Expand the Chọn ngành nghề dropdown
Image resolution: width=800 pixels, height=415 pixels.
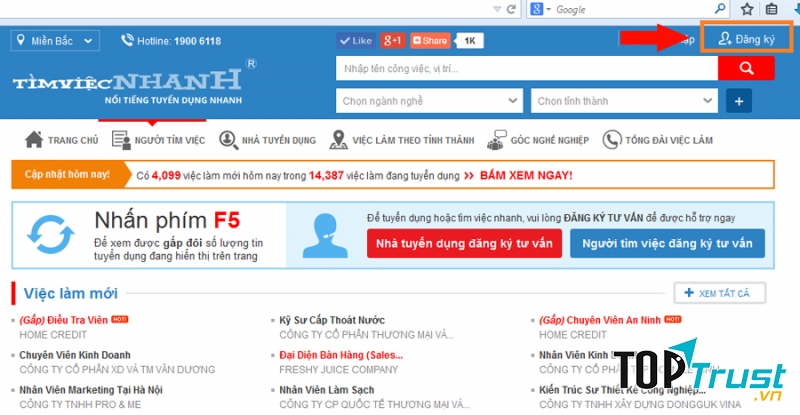pos(429,101)
